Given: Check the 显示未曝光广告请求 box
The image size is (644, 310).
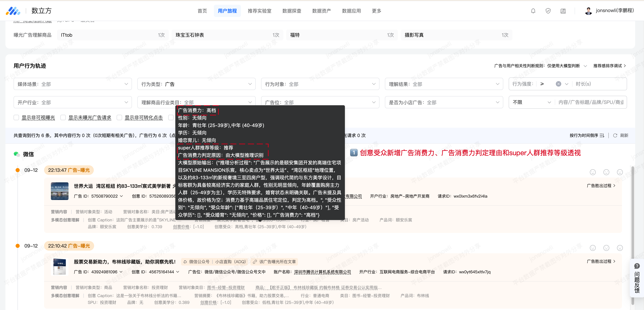Looking at the screenshot, I should 63,118.
